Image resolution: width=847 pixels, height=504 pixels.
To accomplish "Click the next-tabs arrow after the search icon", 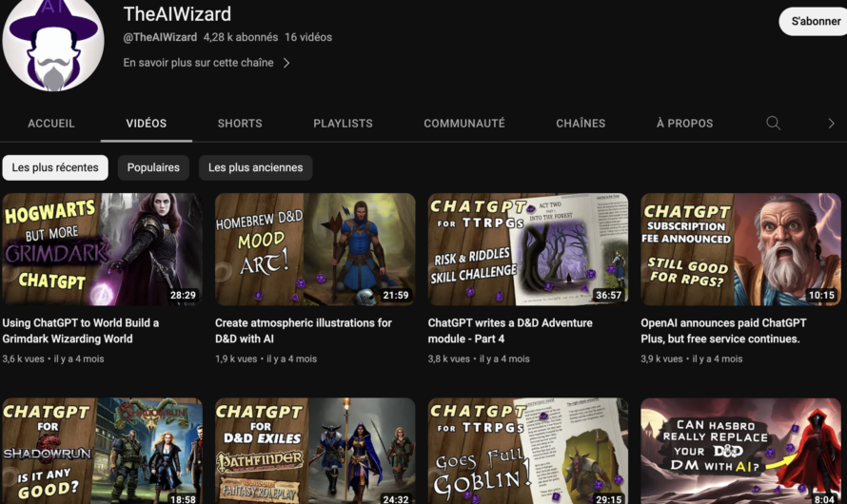I will pos(831,124).
